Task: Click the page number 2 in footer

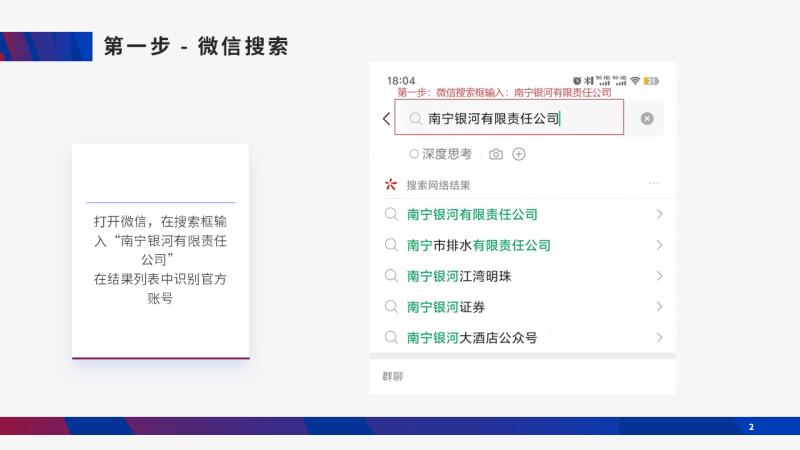Action: (x=751, y=427)
